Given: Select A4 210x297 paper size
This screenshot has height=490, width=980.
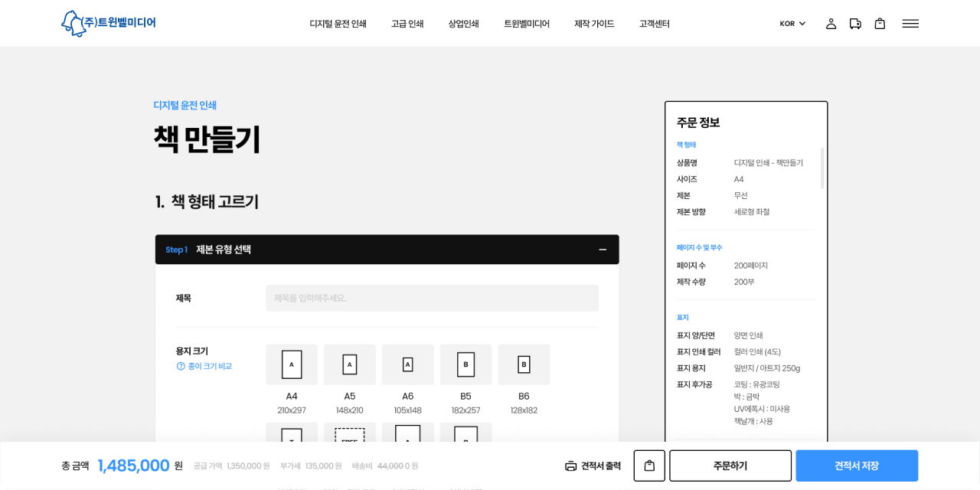Looking at the screenshot, I should [x=292, y=364].
